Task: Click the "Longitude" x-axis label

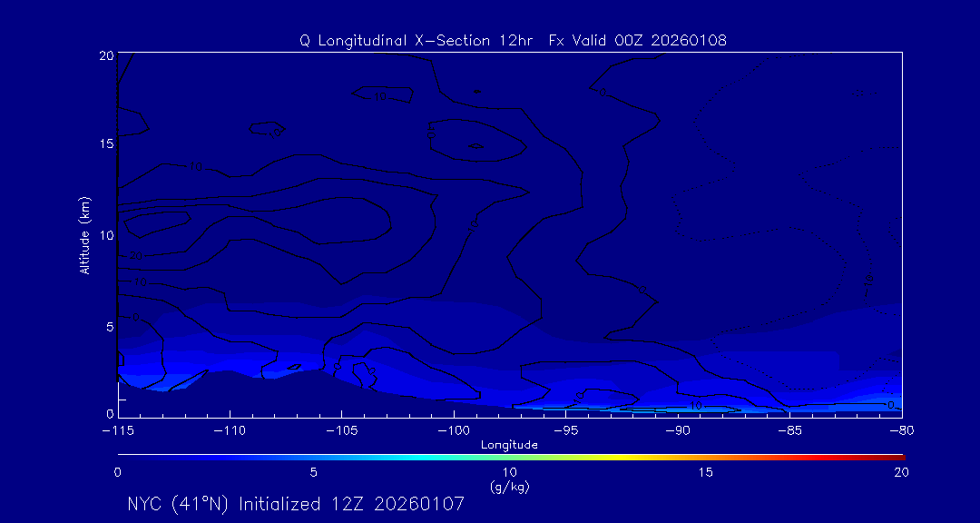Action: tap(509, 445)
